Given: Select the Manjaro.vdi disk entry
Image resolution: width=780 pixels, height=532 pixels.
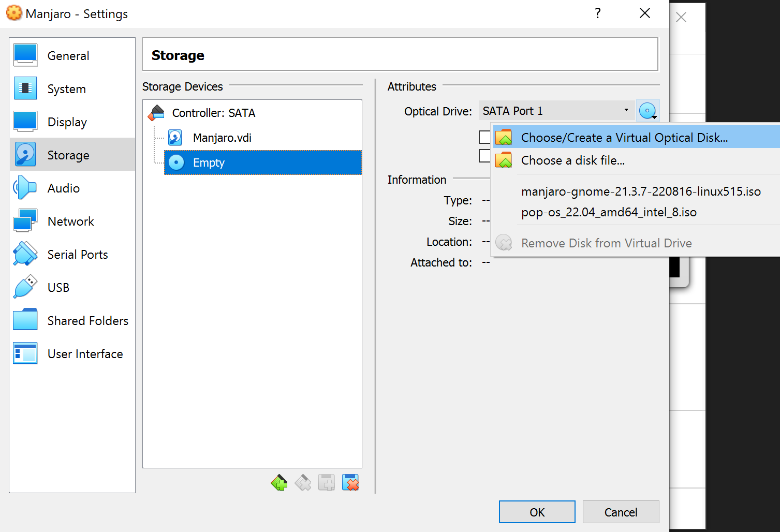Looking at the screenshot, I should (x=263, y=138).
